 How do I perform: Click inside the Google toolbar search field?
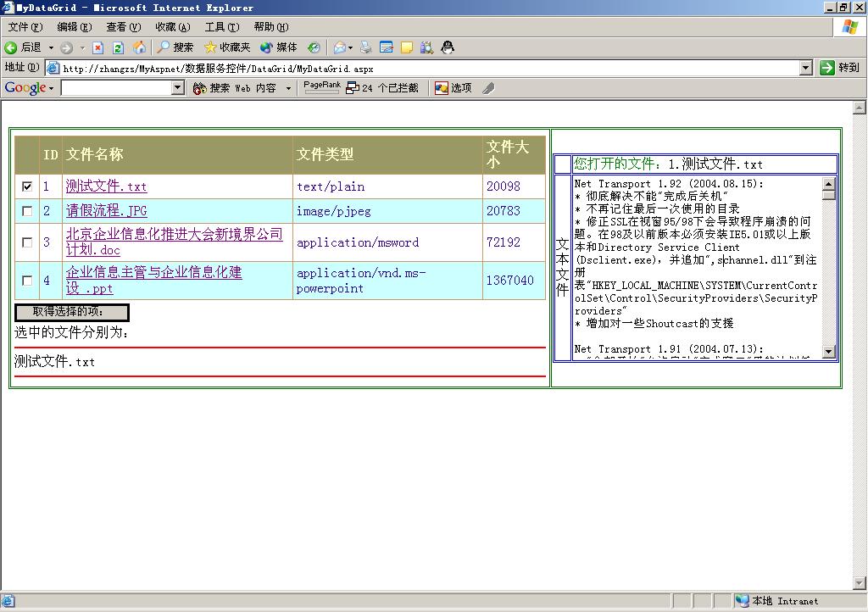115,87
